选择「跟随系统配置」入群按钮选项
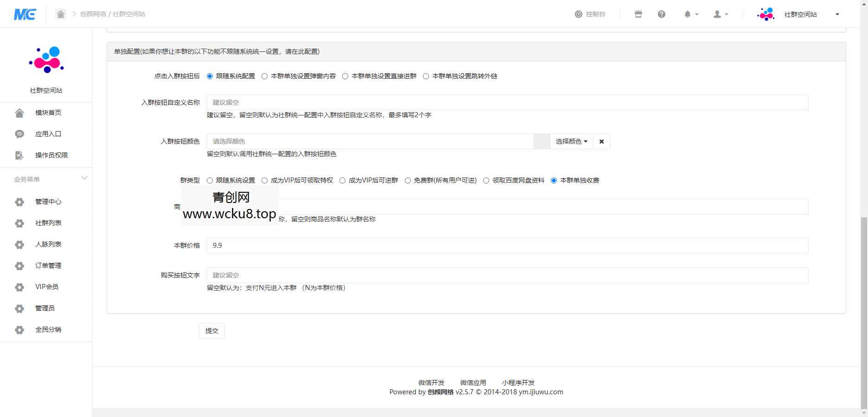The width and height of the screenshot is (868, 417). point(210,76)
